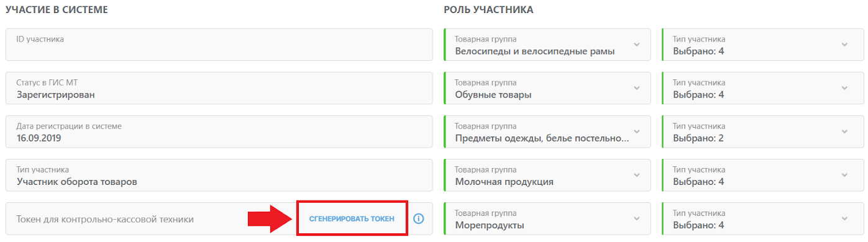
Task: Open Тип участника dropdown in Обувные товары row
Action: coord(762,88)
